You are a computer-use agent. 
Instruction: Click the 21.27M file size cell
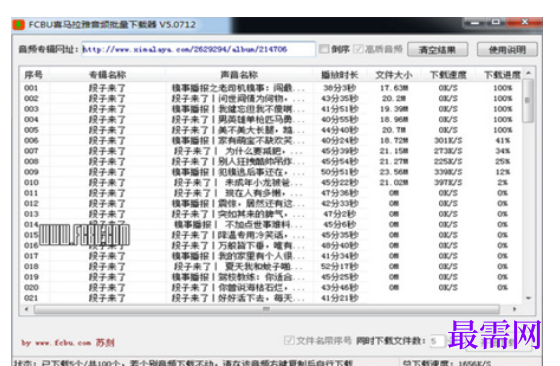pyautogui.click(x=394, y=161)
